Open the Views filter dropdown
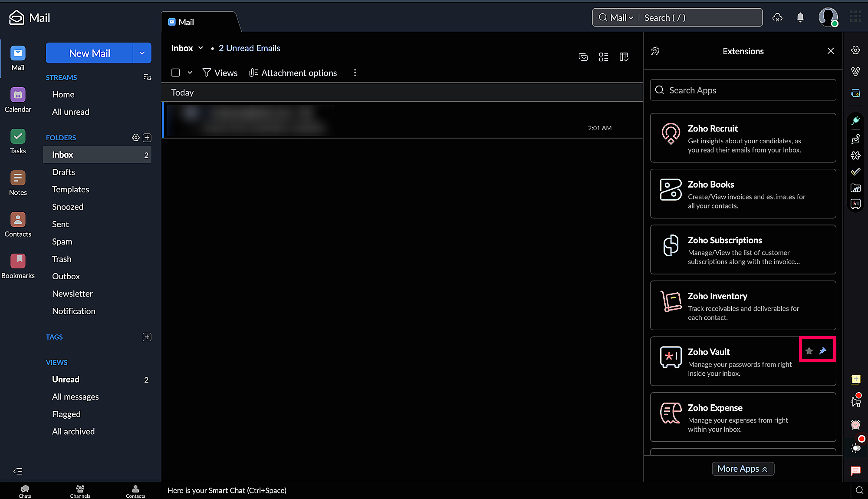This screenshot has height=499, width=868. tap(220, 73)
